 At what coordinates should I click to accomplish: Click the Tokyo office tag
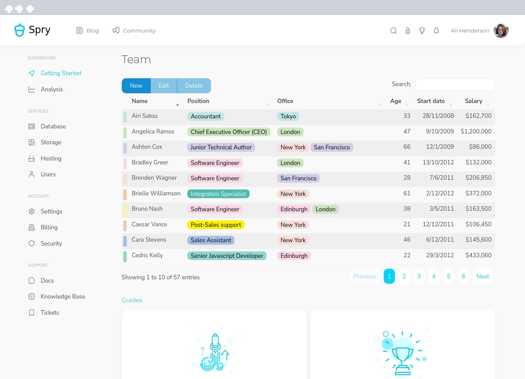tap(288, 116)
